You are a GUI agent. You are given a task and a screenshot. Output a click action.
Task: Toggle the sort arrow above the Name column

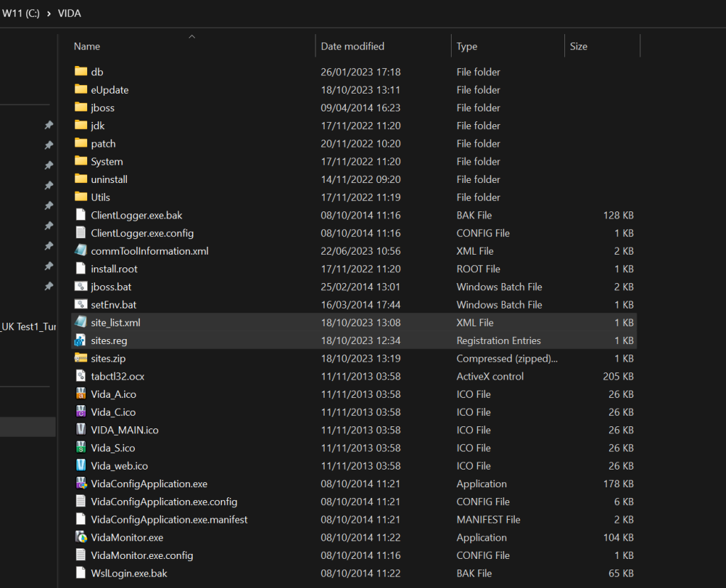click(191, 37)
